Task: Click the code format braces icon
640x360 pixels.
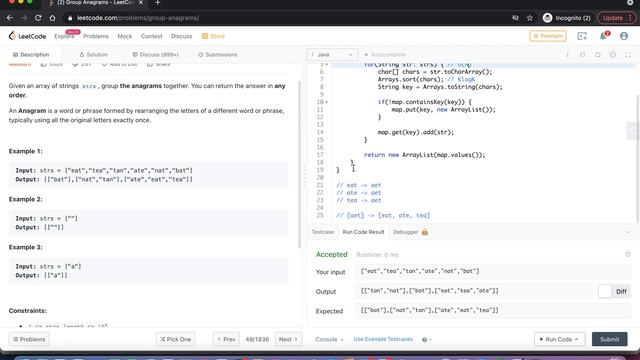Action: click(582, 55)
